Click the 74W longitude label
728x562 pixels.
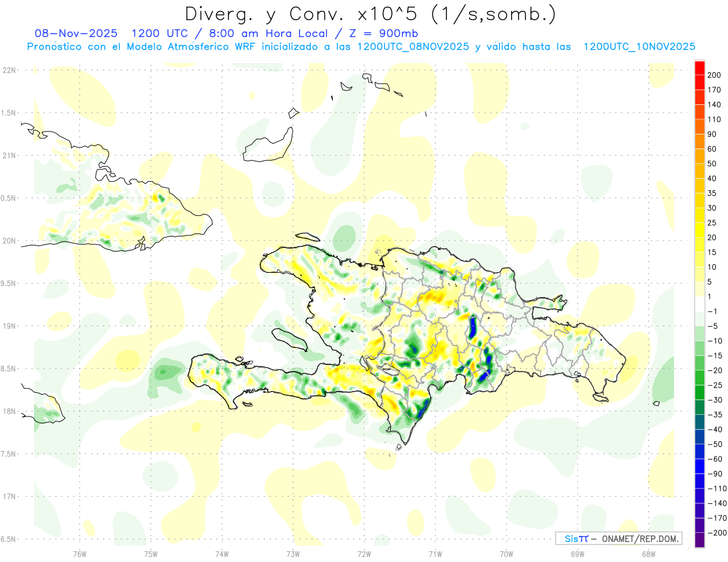[222, 554]
